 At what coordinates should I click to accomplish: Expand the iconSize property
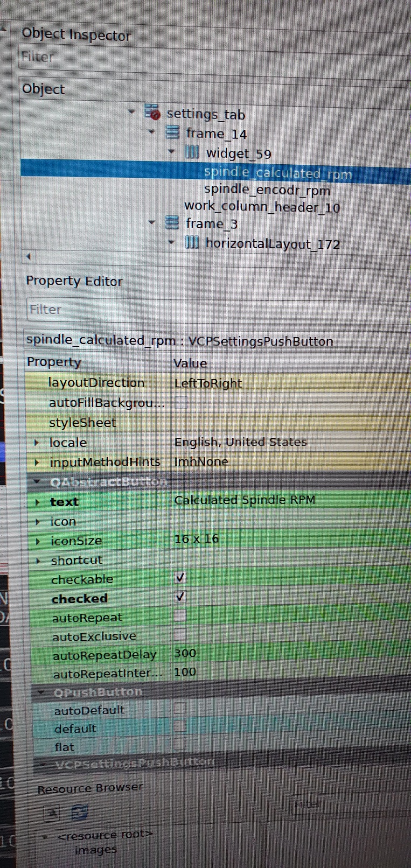pyautogui.click(x=38, y=541)
